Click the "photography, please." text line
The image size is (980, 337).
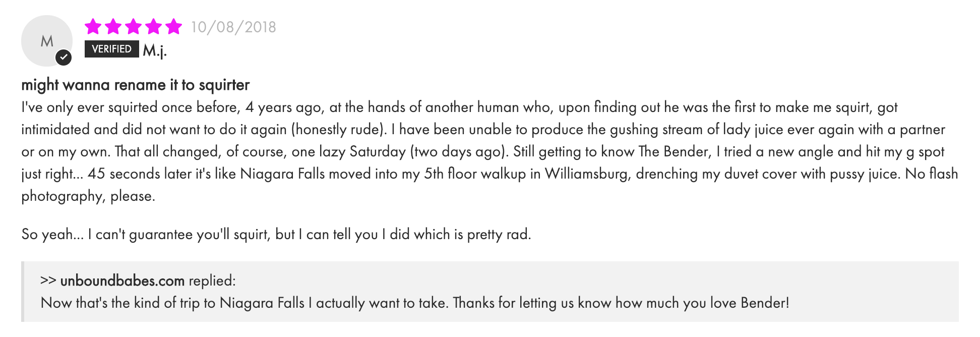coord(88,196)
